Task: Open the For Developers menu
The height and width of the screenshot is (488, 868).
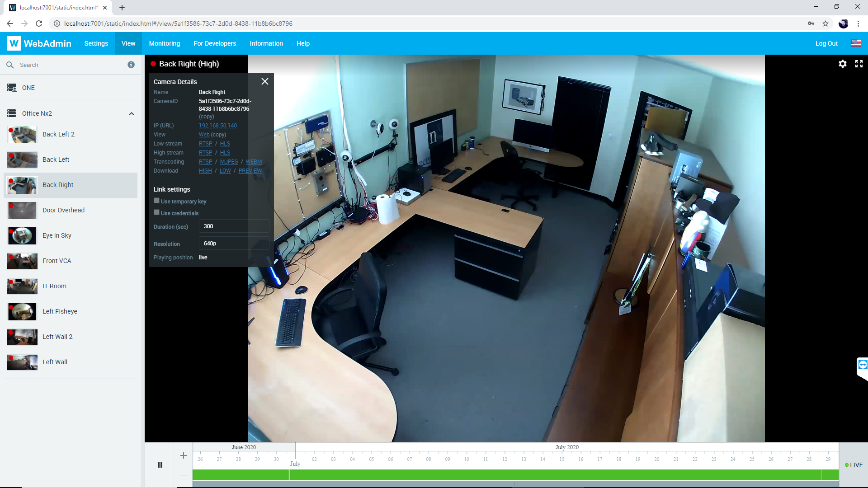Action: [x=215, y=43]
